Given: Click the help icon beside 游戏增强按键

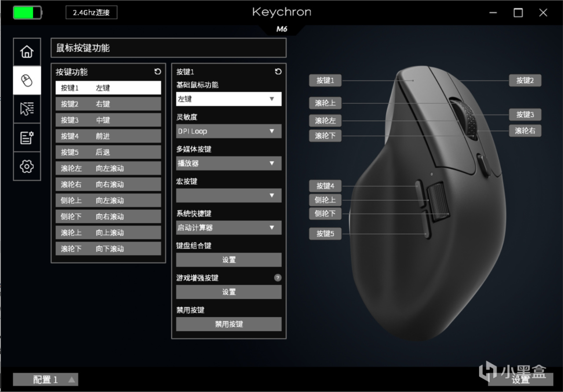Looking at the screenshot, I should [278, 278].
